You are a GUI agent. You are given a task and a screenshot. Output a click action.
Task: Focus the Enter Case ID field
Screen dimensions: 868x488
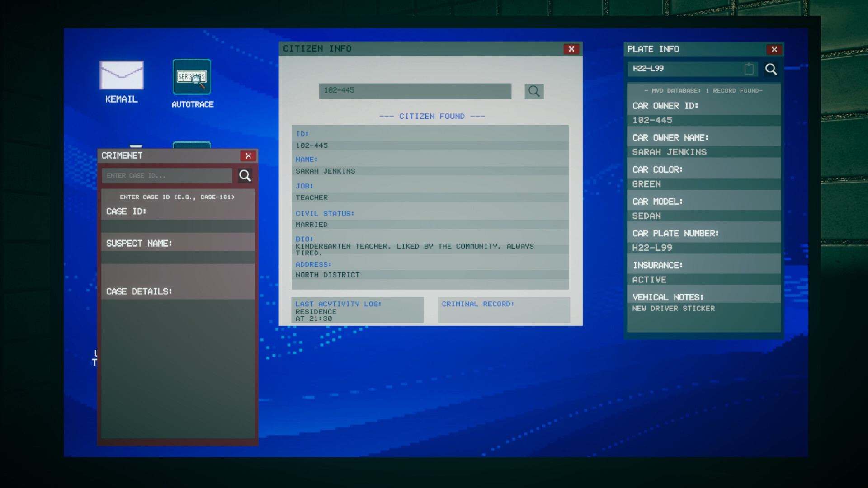pyautogui.click(x=167, y=176)
